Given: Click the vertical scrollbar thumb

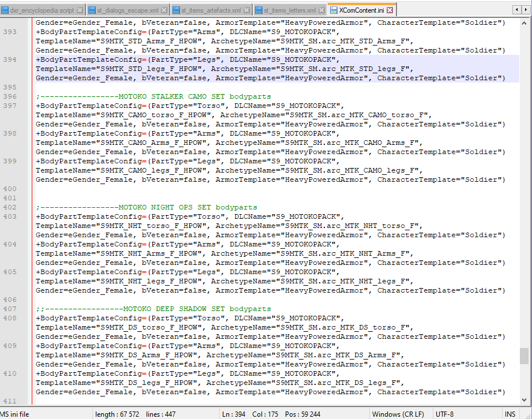Looking at the screenshot, I should (x=524, y=356).
